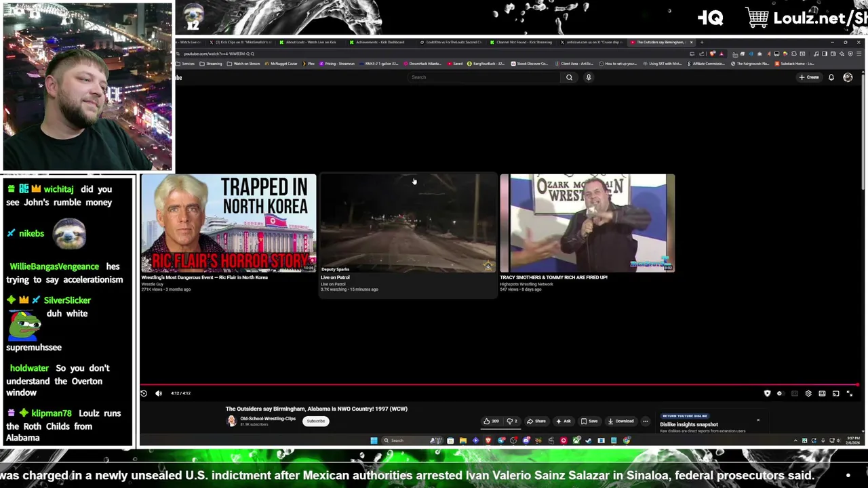Download the video
The width and height of the screenshot is (868, 488).
click(620, 421)
